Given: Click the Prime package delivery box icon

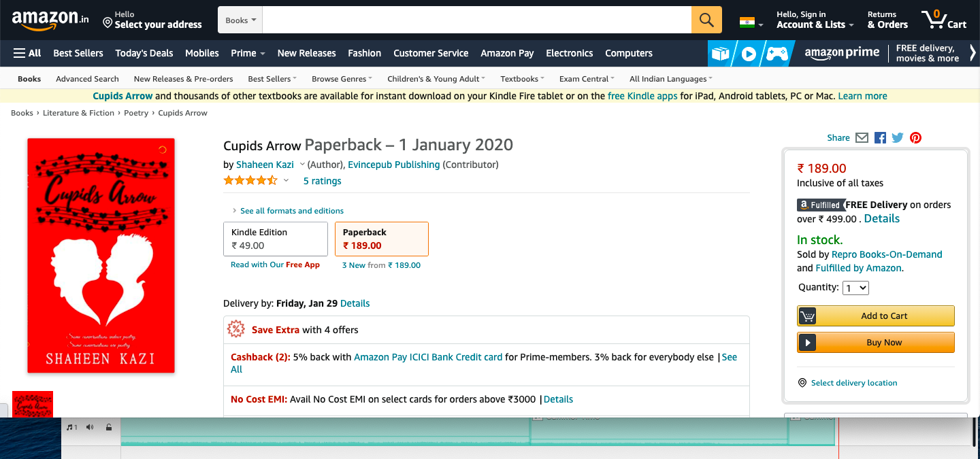Looking at the screenshot, I should tap(719, 54).
